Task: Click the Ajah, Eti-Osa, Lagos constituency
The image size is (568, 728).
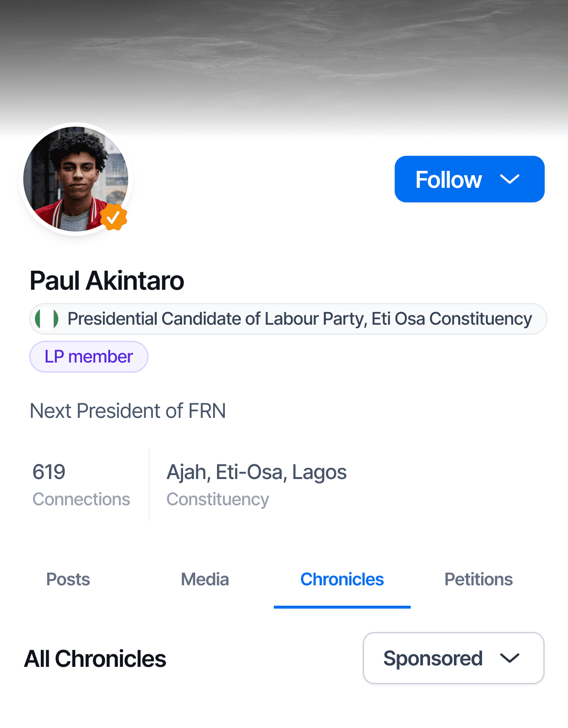Action: pos(256,472)
